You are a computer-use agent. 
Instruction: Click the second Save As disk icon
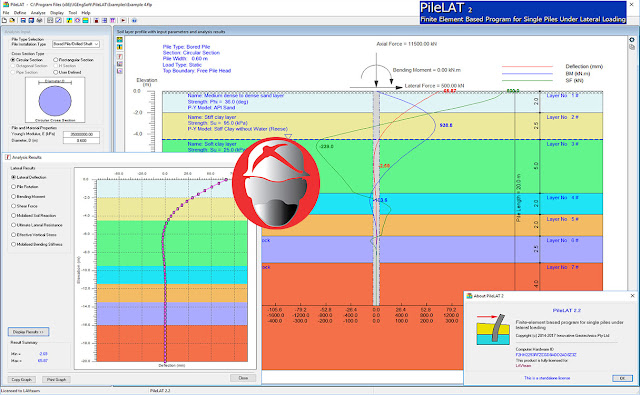[31, 20]
